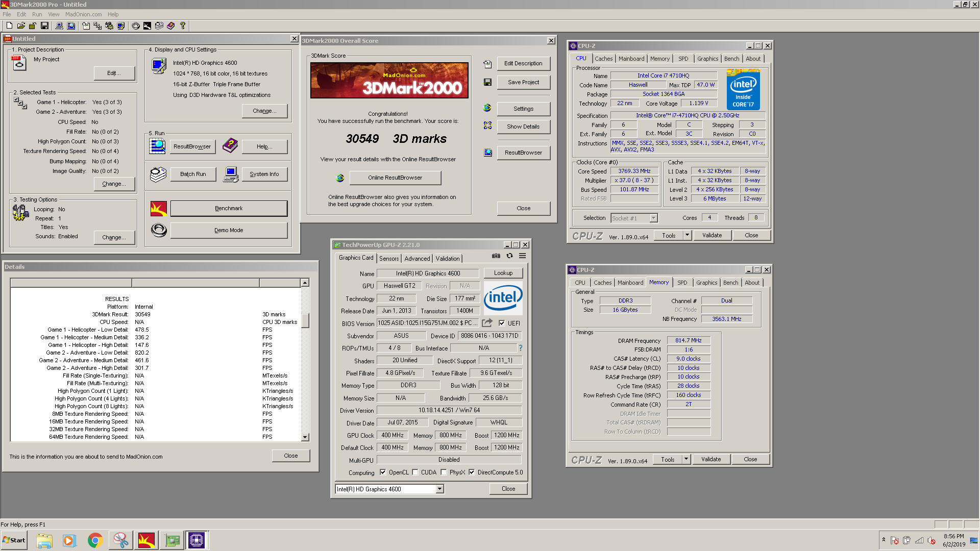Open the Socket #1 selection dropdown
Image resolution: width=980 pixels, height=551 pixels.
pos(653,218)
